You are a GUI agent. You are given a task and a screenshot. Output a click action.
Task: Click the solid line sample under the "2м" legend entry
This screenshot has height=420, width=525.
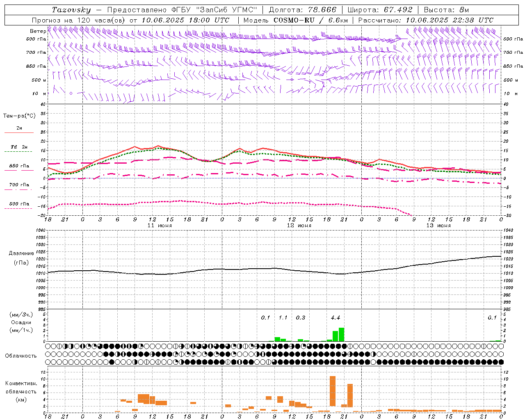[x=18, y=132]
